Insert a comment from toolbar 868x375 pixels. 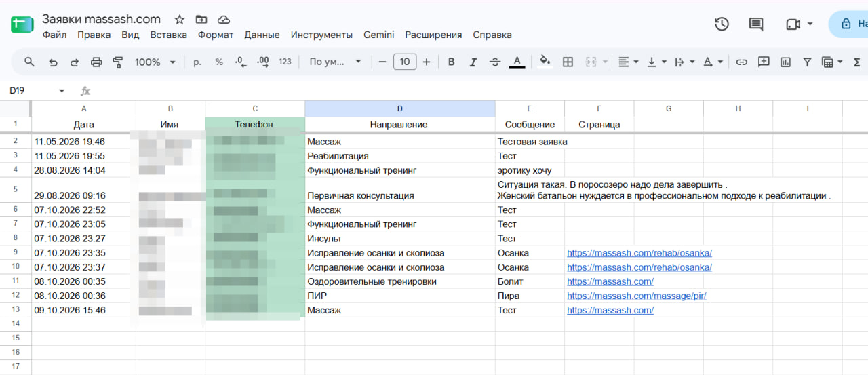[764, 62]
